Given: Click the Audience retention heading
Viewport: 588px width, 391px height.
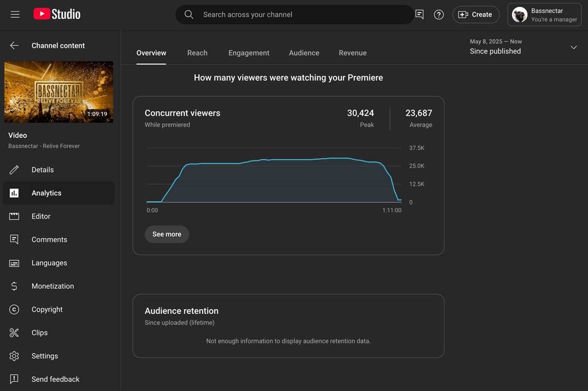Looking at the screenshot, I should click(181, 311).
